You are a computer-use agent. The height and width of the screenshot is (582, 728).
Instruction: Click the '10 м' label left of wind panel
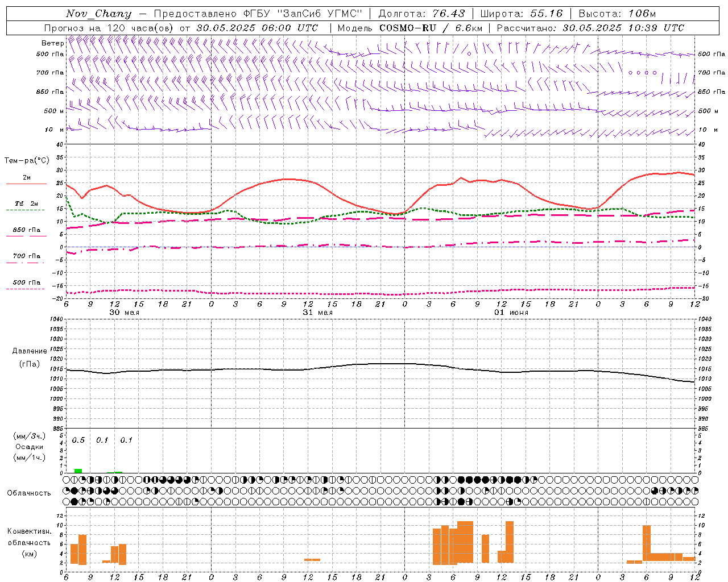[x=55, y=130]
